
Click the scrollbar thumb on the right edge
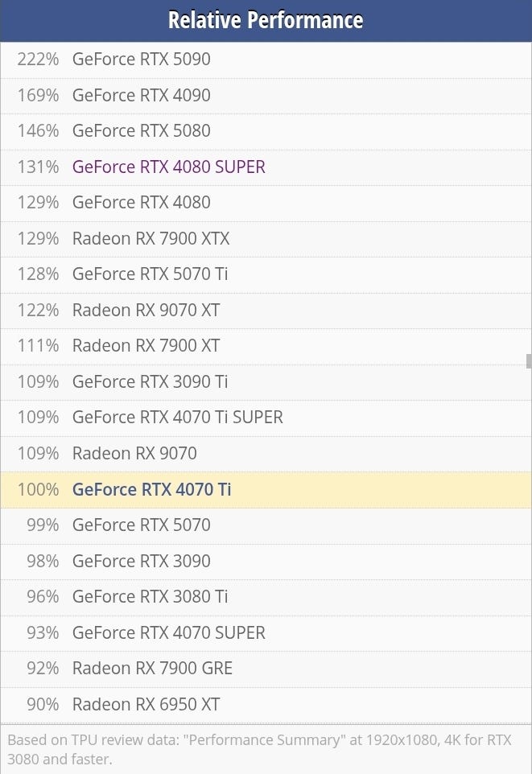[529, 361]
